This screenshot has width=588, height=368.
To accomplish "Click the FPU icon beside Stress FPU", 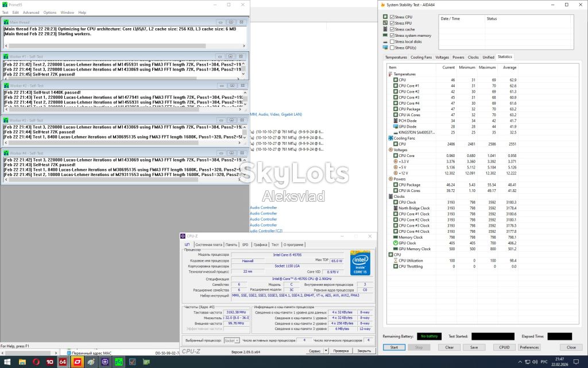I will (x=385, y=23).
